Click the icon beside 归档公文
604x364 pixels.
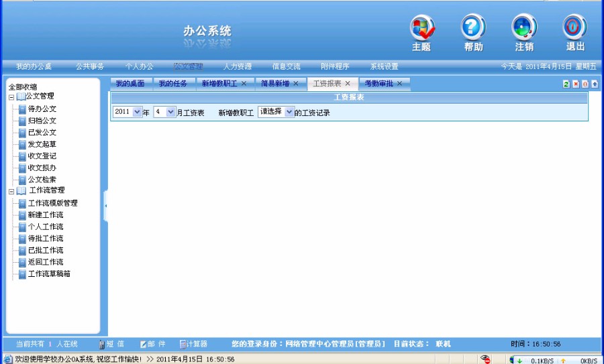point(22,121)
